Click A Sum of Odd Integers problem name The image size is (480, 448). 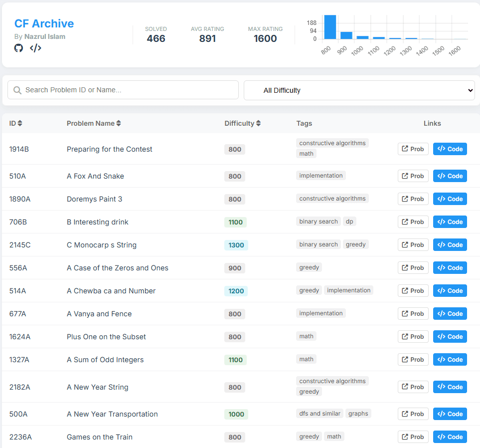coord(105,360)
